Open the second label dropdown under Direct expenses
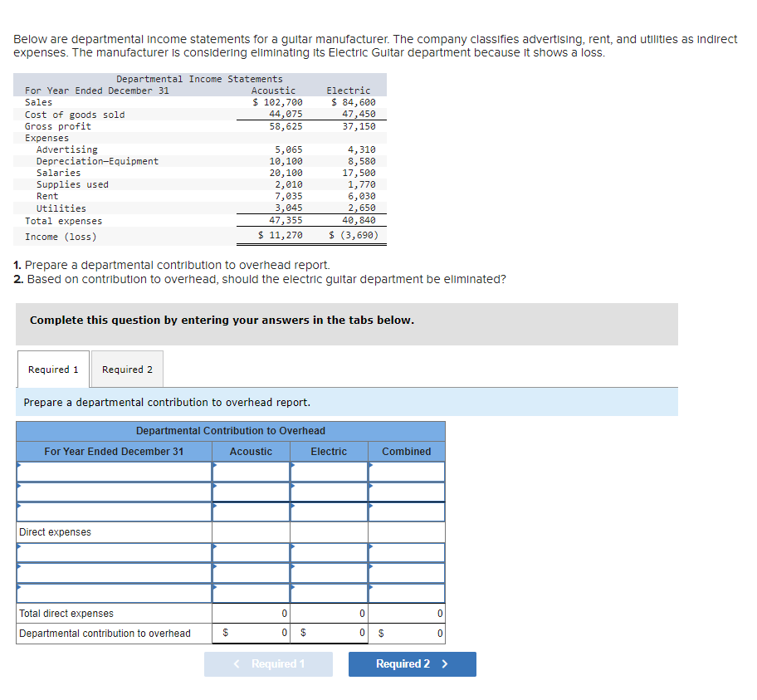The width and height of the screenshot is (757, 700). pyautogui.click(x=114, y=572)
